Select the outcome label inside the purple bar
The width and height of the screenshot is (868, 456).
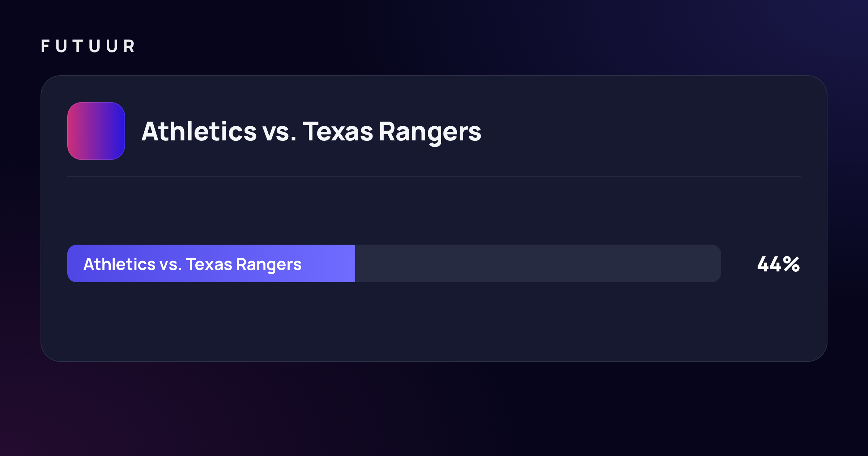(x=192, y=265)
